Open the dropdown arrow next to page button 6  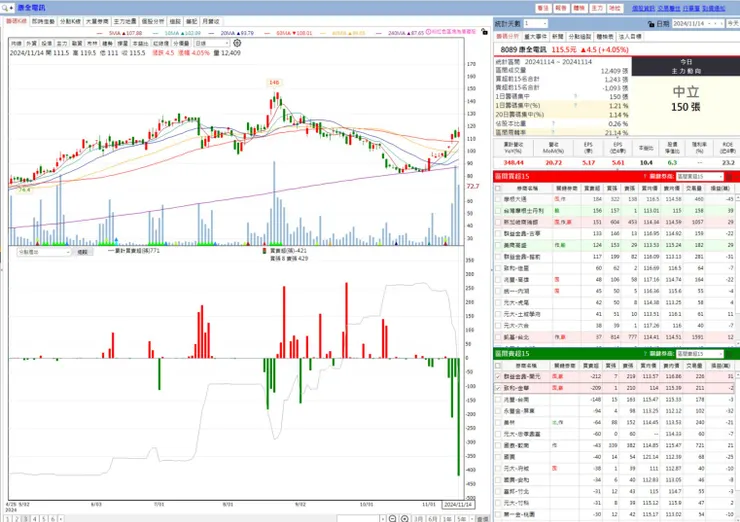60,519
